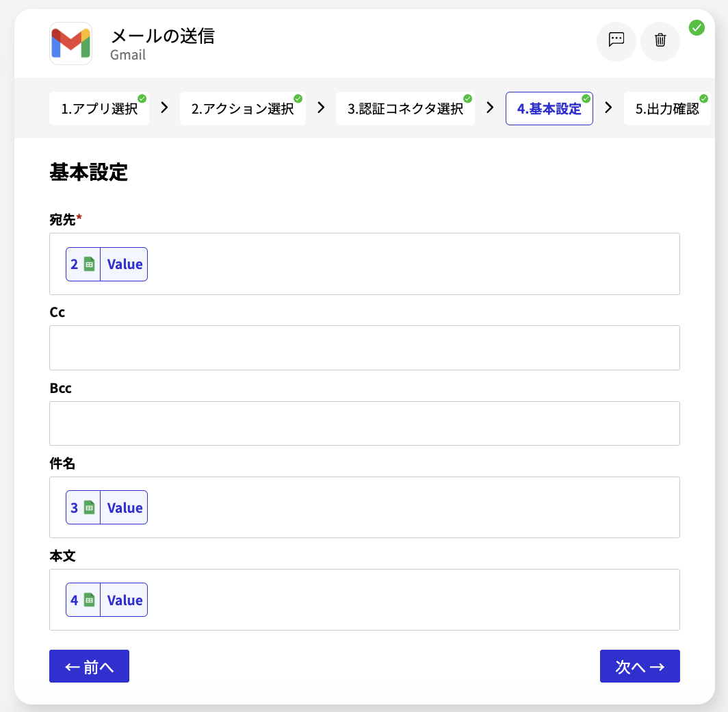Click the メールの送信 title text

point(163,36)
